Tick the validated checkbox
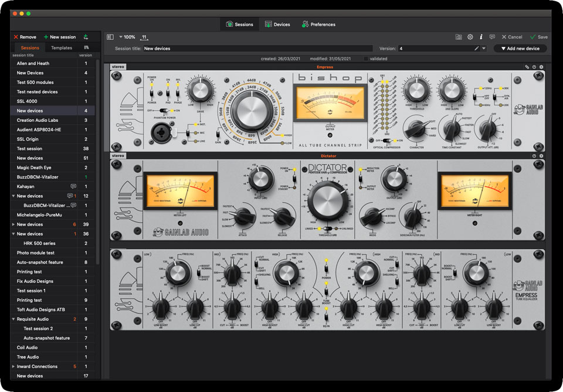 click(x=366, y=59)
